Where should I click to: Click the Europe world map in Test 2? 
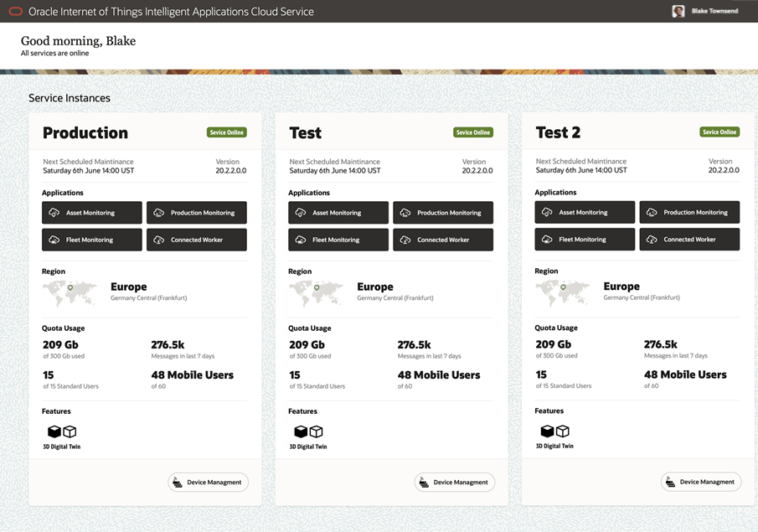[563, 292]
